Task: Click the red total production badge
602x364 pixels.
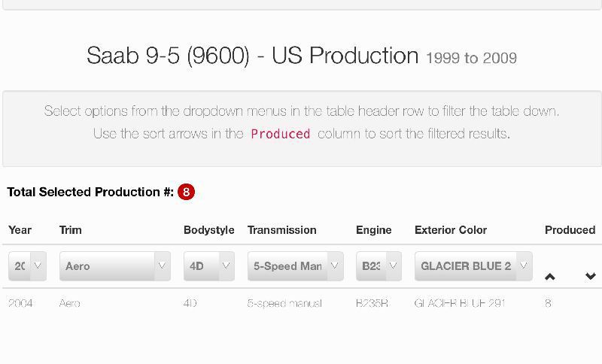Action: click(x=186, y=192)
